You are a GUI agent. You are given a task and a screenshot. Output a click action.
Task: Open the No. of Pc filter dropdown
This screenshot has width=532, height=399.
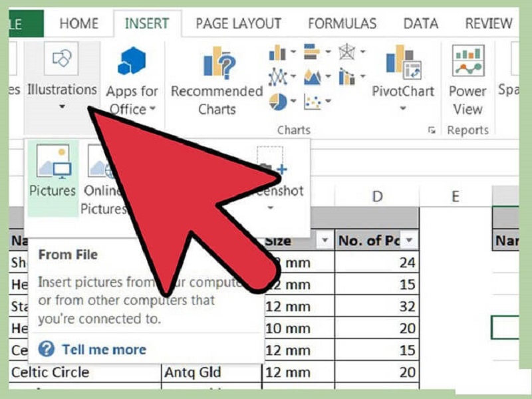409,241
